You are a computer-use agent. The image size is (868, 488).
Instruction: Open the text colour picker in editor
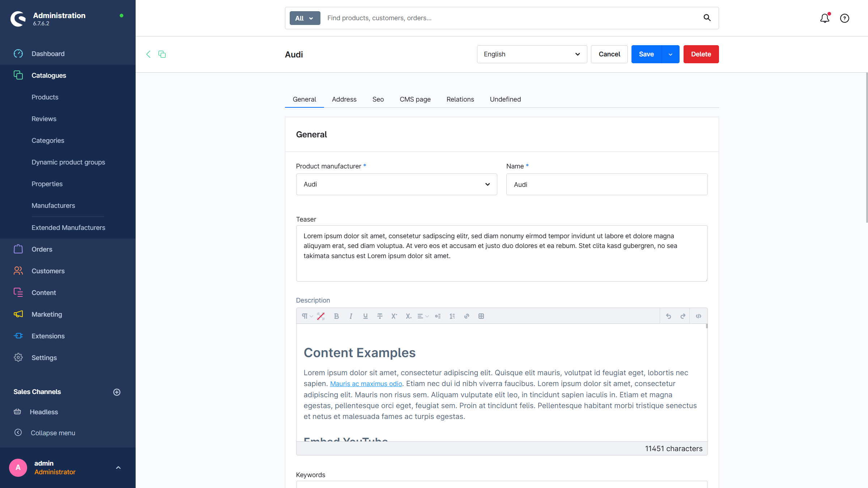321,316
